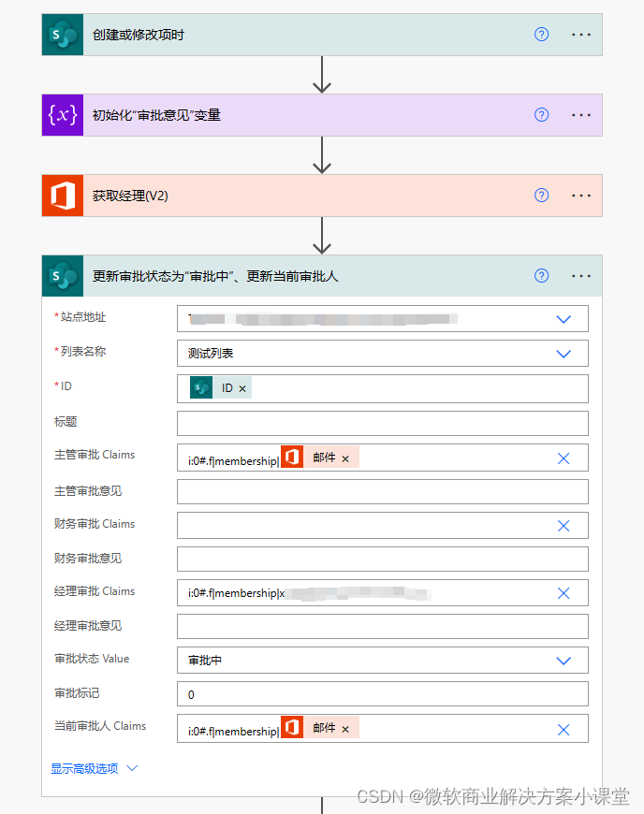Expand the 列表名称 dropdown showing 测试列表
This screenshot has height=814, width=644.
pyautogui.click(x=563, y=354)
